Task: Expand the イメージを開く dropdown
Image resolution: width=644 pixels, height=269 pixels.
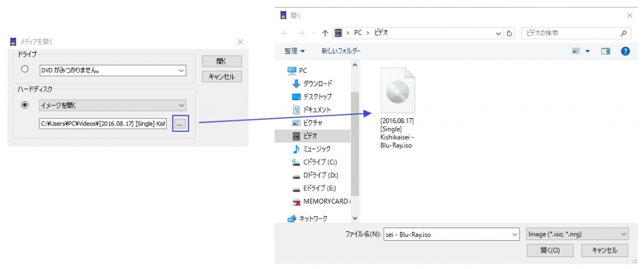Action: pyautogui.click(x=181, y=105)
